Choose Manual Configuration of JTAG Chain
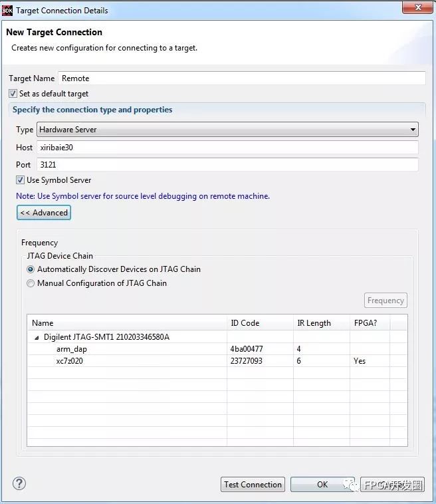The width and height of the screenshot is (436, 504). click(x=31, y=283)
